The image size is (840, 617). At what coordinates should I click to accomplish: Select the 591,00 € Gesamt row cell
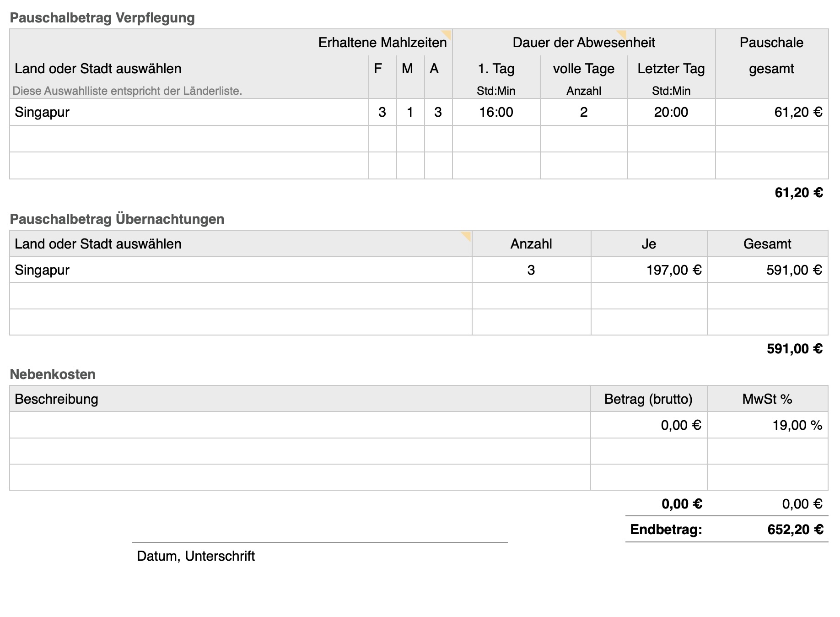(x=767, y=270)
